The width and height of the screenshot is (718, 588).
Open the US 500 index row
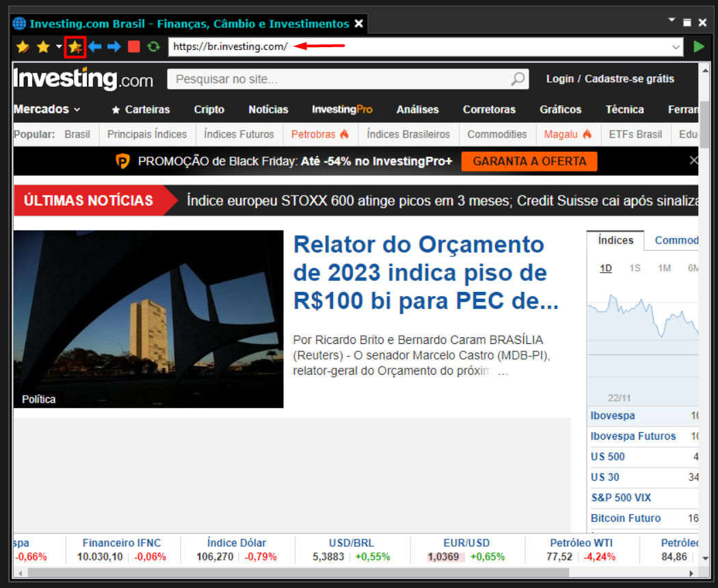tap(643, 457)
